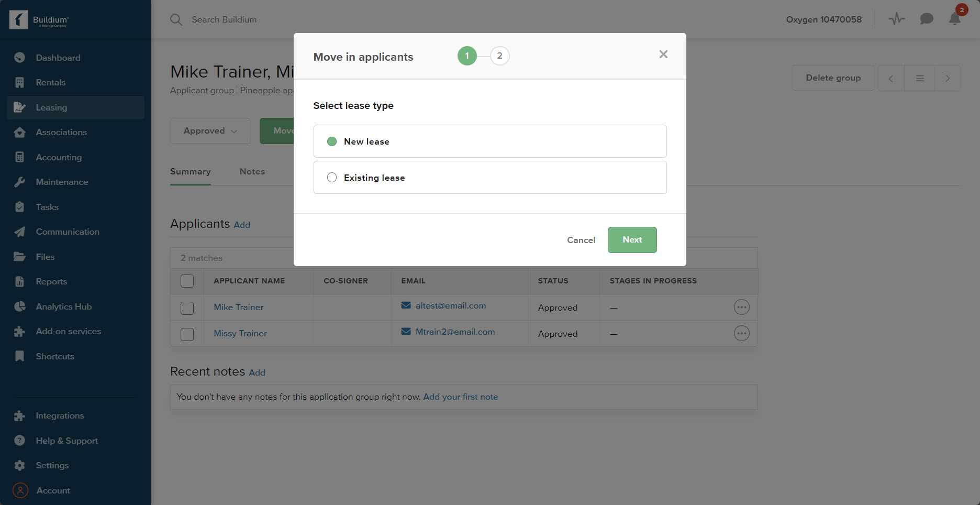Screen dimensions: 980x505
Task: Open the Communication paper-plane icon
Action: click(x=20, y=232)
